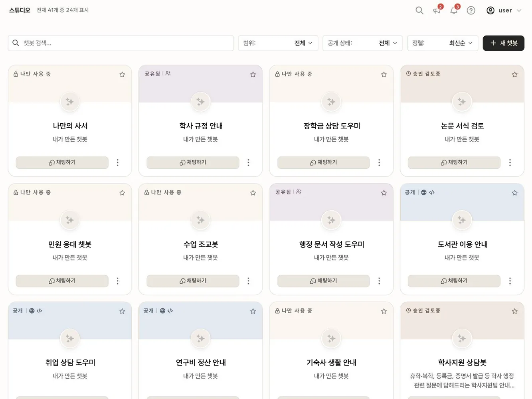Click 채팅하기 for 나만의 사서
The width and height of the screenshot is (532, 399).
coord(62,162)
